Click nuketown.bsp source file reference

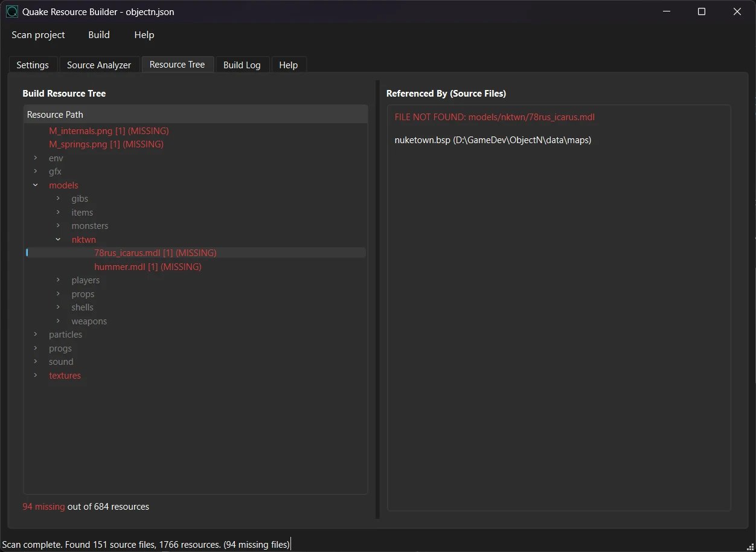point(493,140)
